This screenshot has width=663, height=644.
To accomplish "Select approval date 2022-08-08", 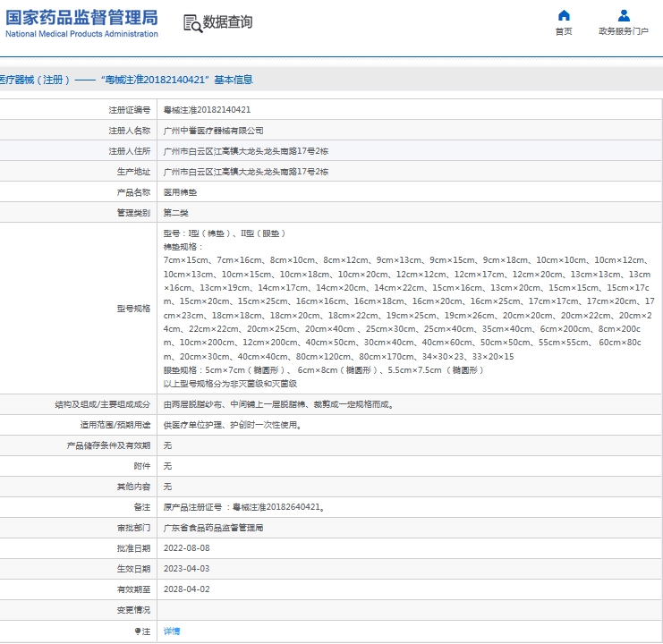I will pyautogui.click(x=186, y=548).
